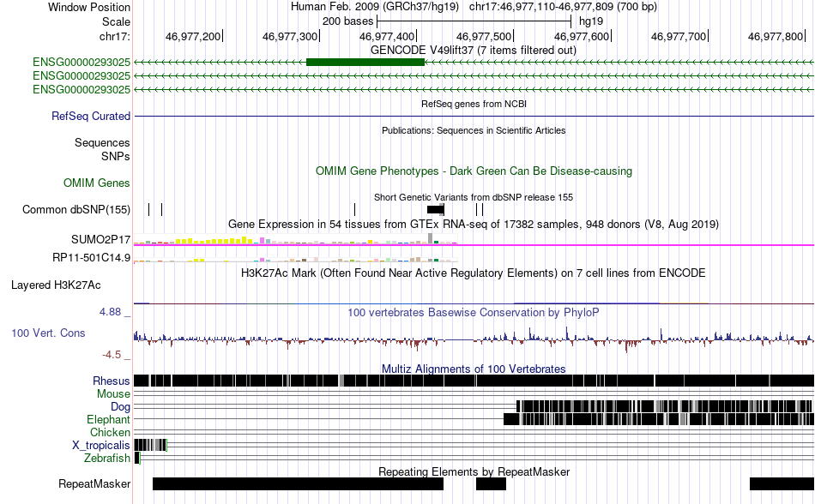Viewport: 815px width, 504px height.
Task: Select the Chicken alignment label
Action: (x=110, y=432)
